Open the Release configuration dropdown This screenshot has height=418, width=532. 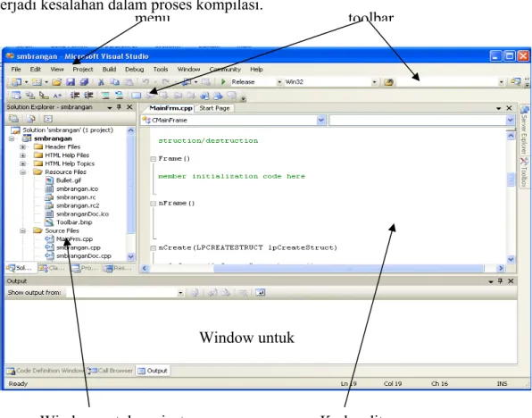click(279, 82)
